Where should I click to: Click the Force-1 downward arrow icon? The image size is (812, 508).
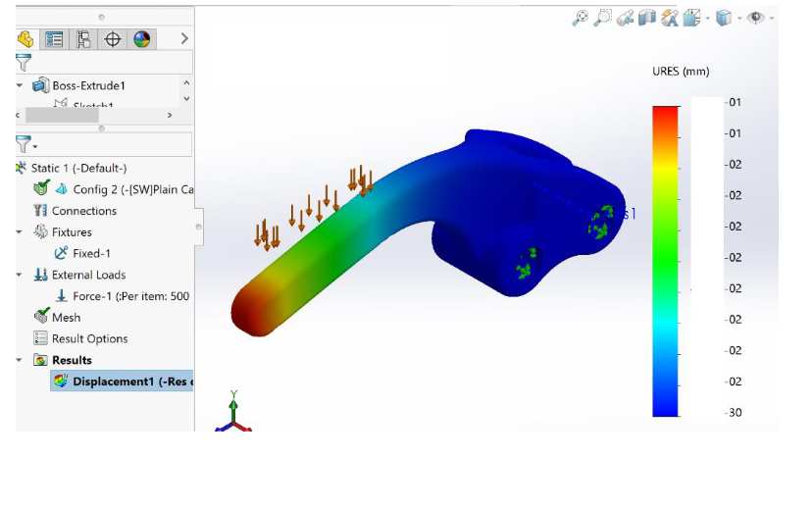(61, 296)
